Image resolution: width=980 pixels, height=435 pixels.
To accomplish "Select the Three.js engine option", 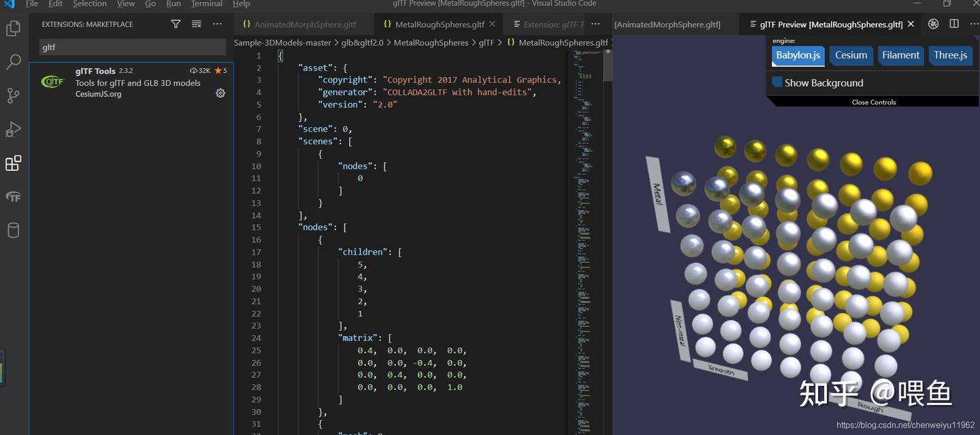I will (951, 55).
